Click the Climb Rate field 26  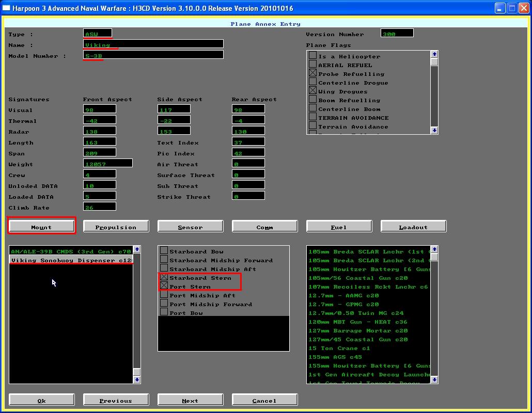[100, 207]
